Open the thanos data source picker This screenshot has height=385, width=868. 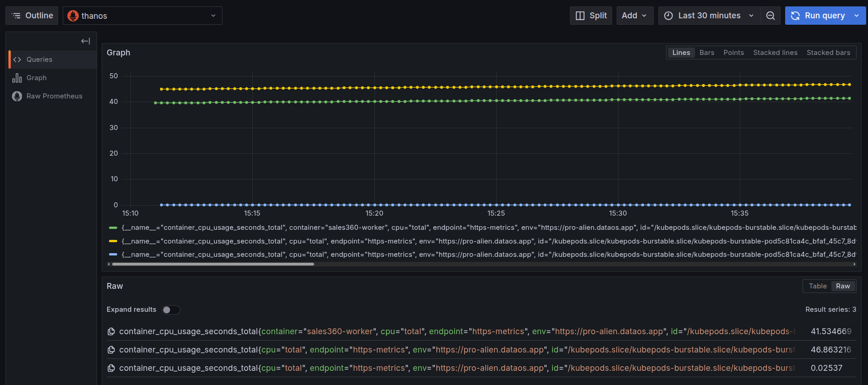pos(142,16)
